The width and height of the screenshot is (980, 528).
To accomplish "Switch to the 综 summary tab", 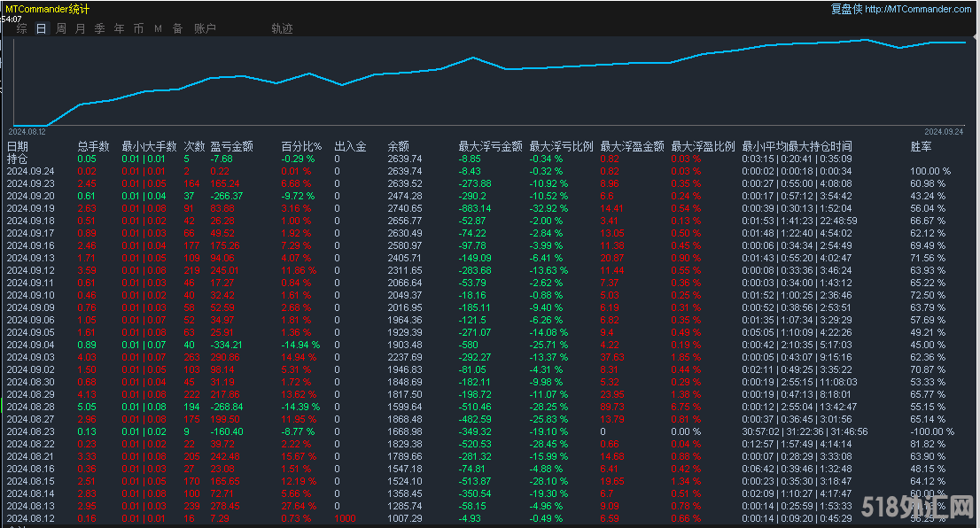I will tap(22, 28).
